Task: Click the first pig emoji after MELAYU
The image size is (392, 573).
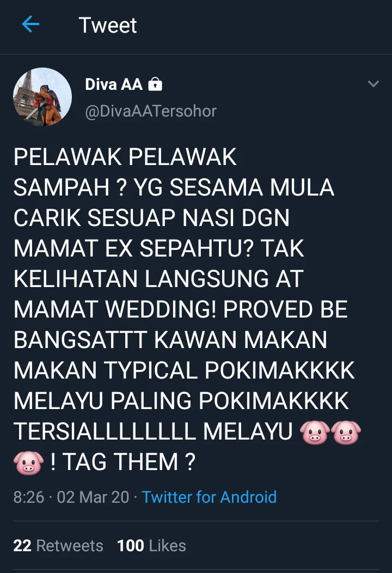Action: pos(315,432)
